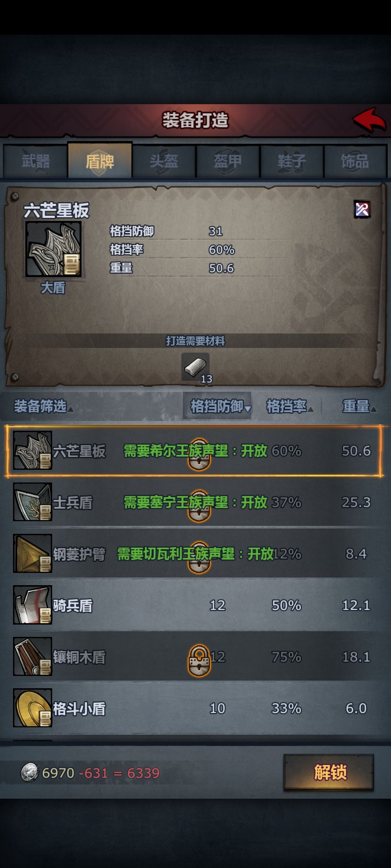Click the 钢菱护臂 item icon

click(x=33, y=553)
